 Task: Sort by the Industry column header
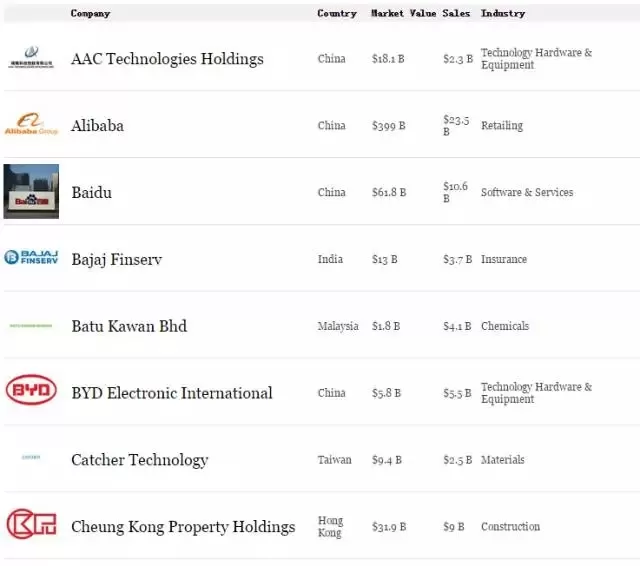coord(503,13)
